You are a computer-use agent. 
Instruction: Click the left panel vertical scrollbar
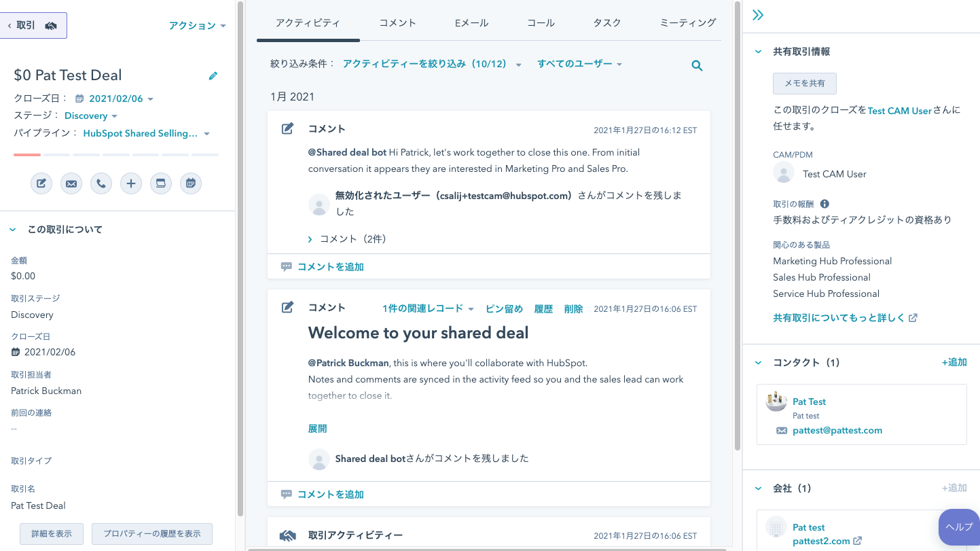(x=240, y=258)
